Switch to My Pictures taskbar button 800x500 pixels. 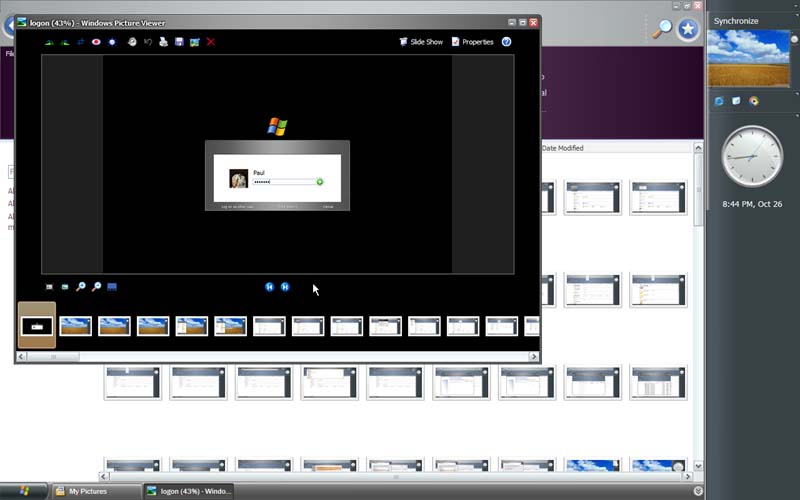pos(95,491)
